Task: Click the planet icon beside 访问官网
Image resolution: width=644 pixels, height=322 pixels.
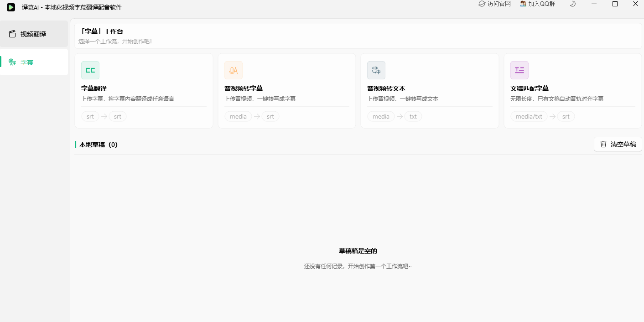Action: click(482, 4)
